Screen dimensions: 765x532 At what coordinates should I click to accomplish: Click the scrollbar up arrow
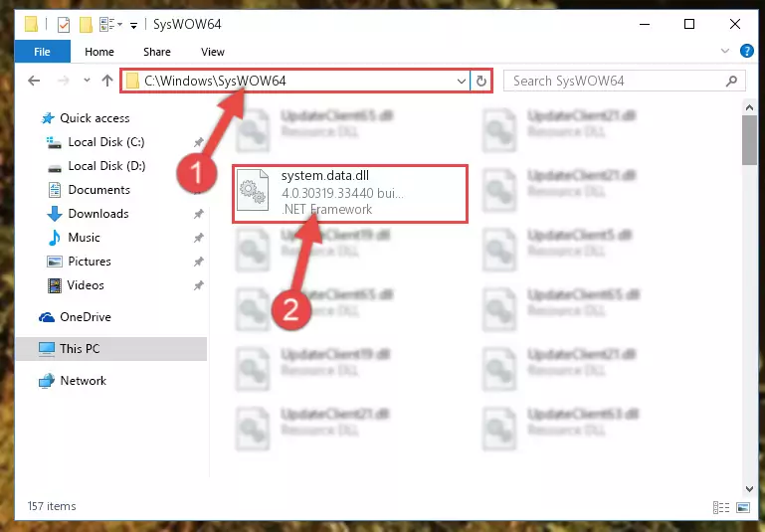pos(749,106)
